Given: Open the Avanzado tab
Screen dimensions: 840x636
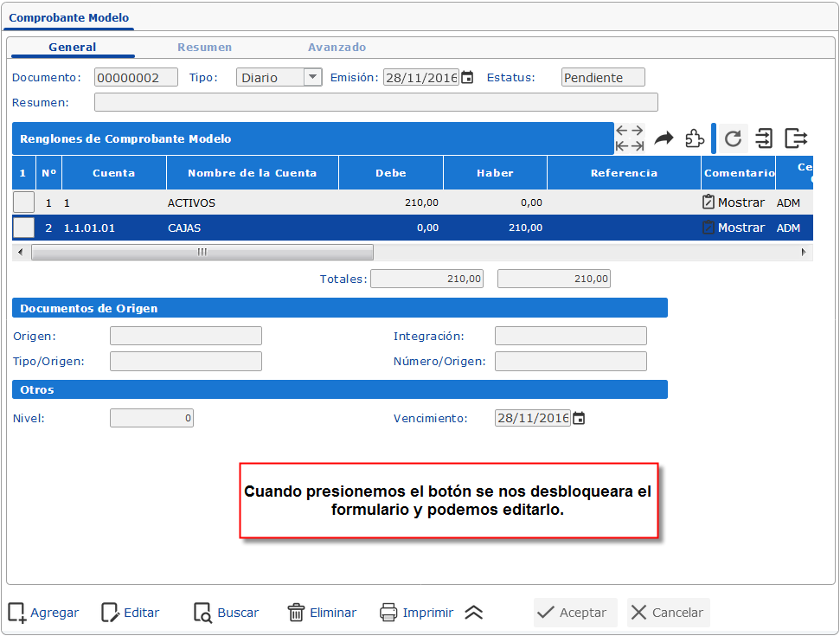Looking at the screenshot, I should (x=337, y=48).
